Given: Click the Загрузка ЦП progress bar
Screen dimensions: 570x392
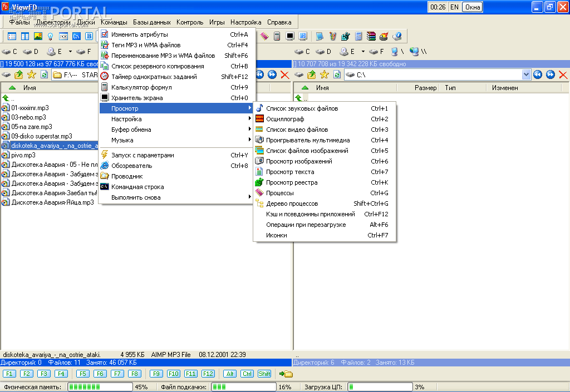Looking at the screenshot, I should (x=380, y=387).
